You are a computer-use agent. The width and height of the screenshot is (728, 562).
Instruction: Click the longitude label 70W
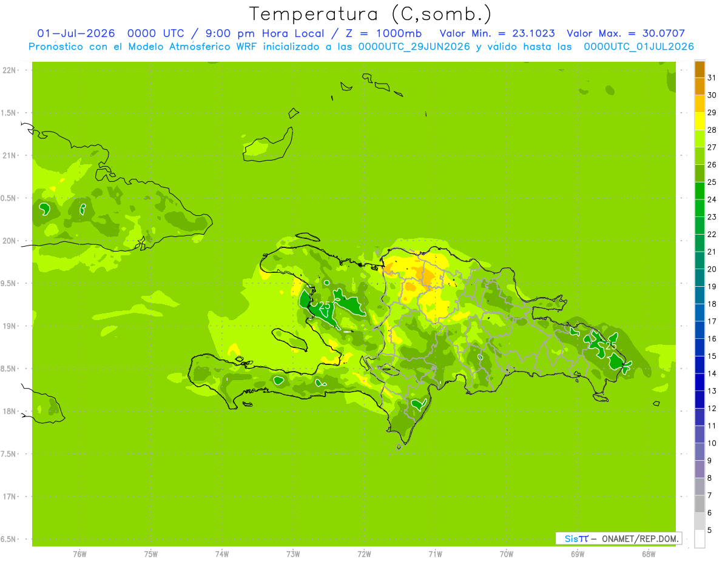(x=506, y=554)
